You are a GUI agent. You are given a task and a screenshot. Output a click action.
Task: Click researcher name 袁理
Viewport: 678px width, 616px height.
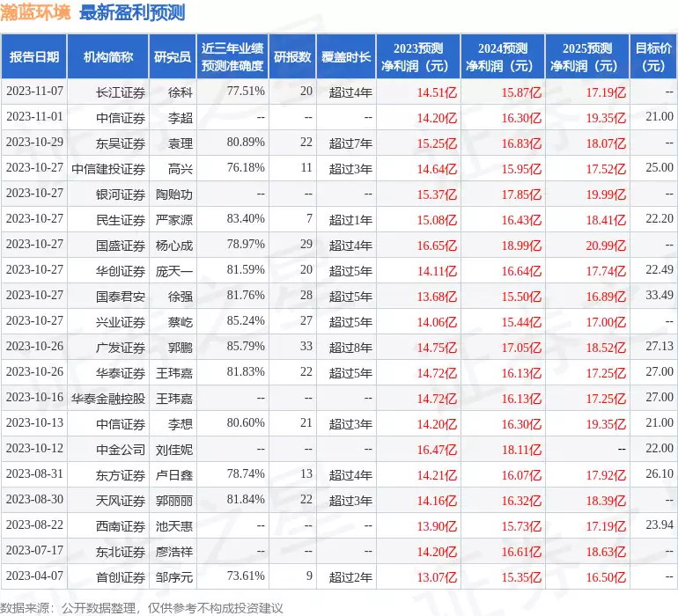pos(181,143)
